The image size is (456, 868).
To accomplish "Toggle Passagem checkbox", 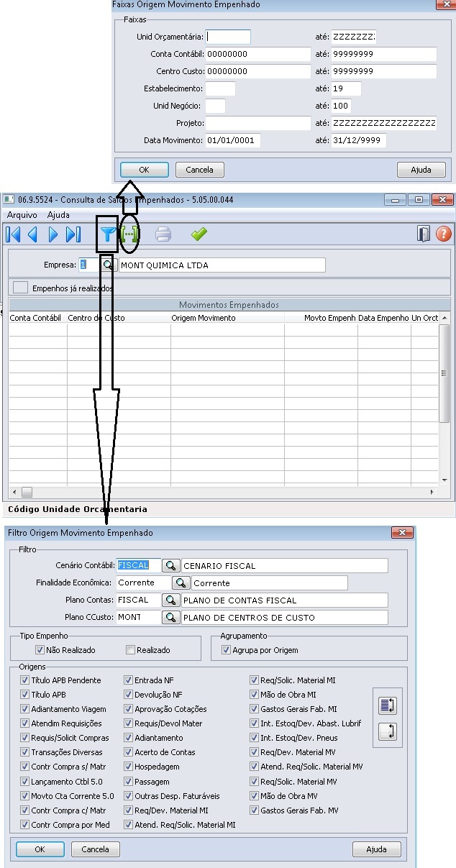I will click(x=129, y=782).
